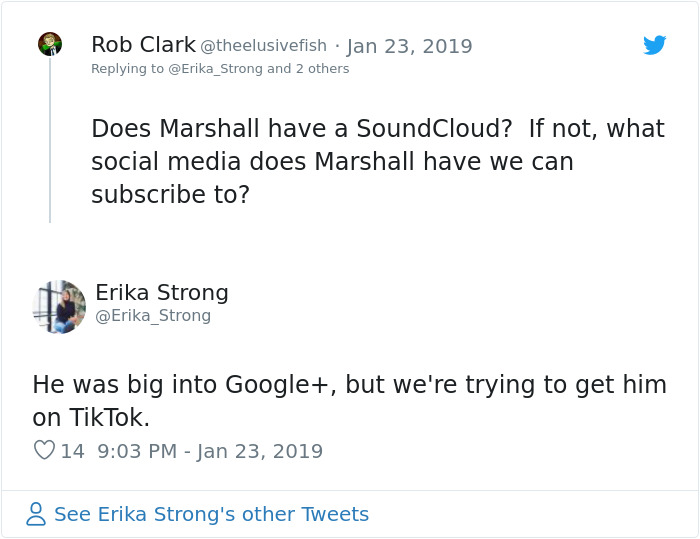Click the person icon beside other Tweets

click(x=36, y=514)
